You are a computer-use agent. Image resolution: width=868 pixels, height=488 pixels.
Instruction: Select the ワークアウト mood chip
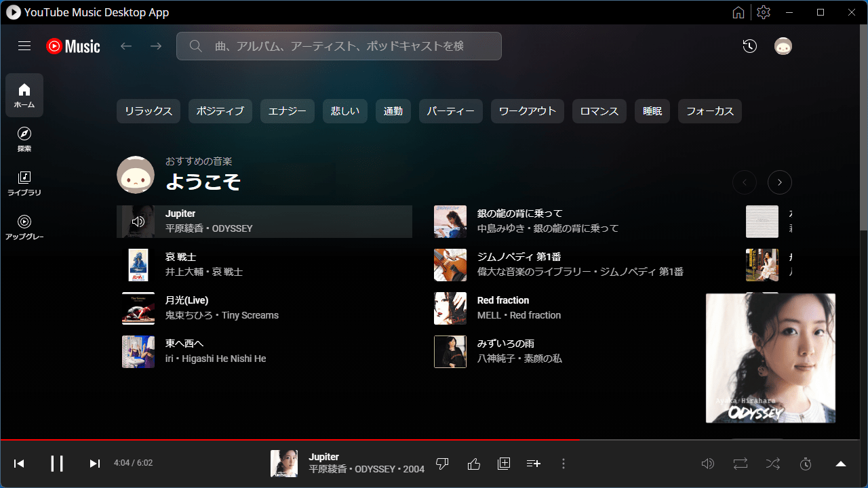pos(528,111)
